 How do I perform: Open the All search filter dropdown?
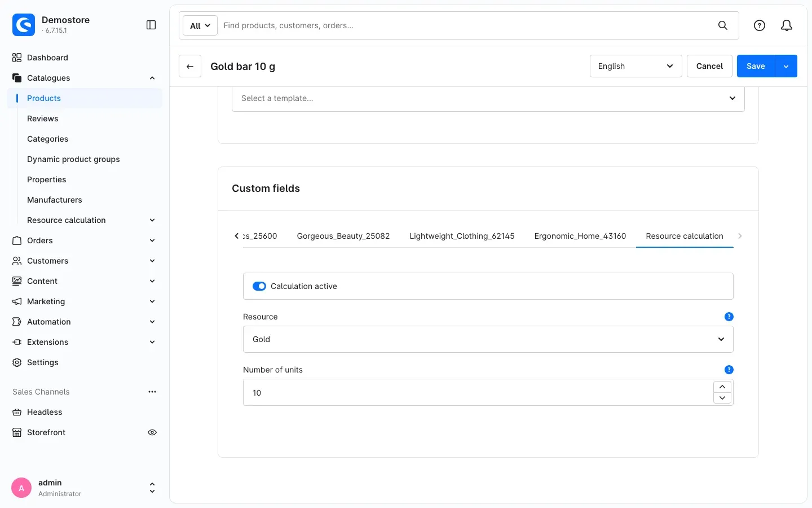(200, 25)
